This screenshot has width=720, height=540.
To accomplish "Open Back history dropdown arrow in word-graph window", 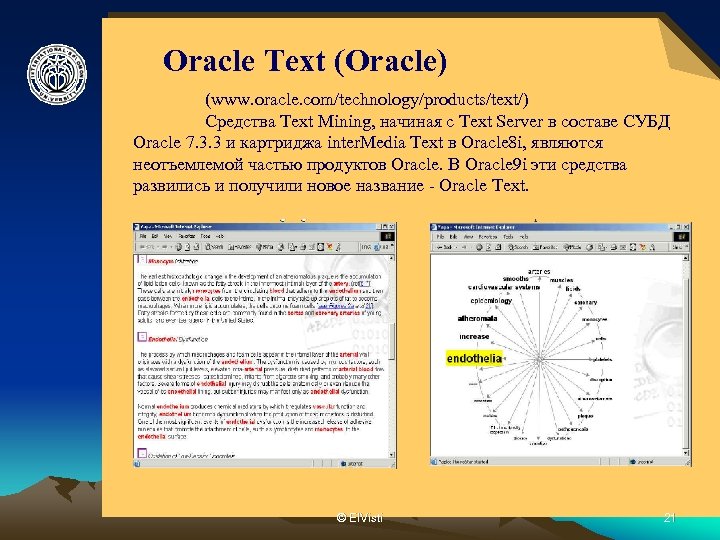I will pos(456,247).
